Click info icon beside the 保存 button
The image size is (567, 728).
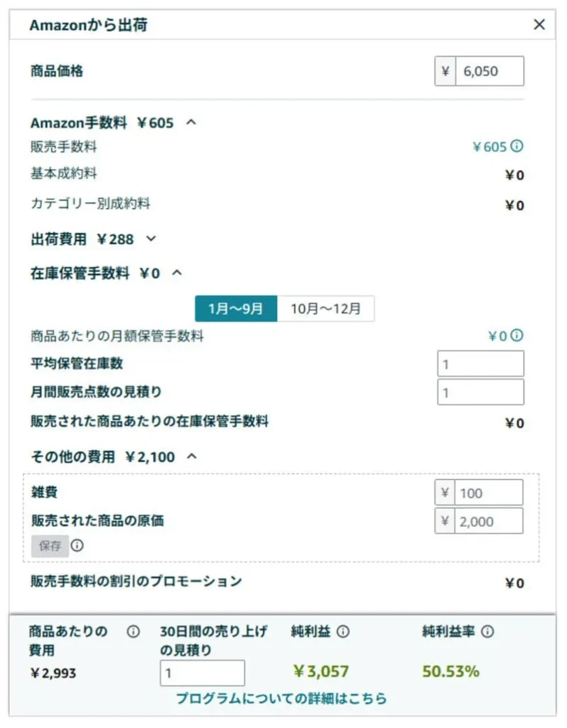(x=77, y=545)
